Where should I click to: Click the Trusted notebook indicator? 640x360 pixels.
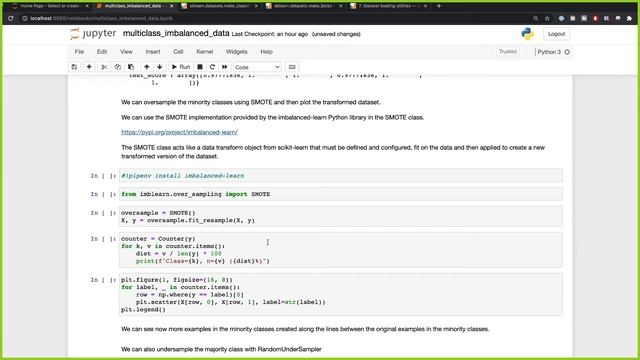point(508,52)
